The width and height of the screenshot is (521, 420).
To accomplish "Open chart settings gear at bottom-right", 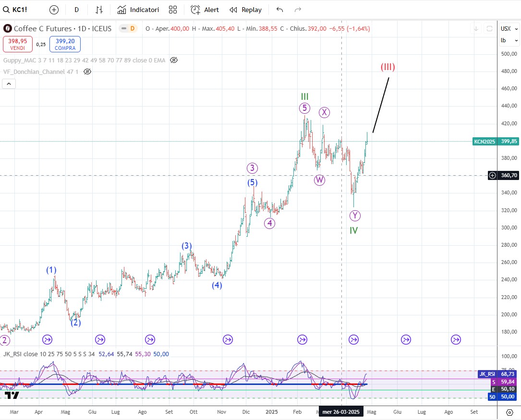I will click(x=510, y=412).
